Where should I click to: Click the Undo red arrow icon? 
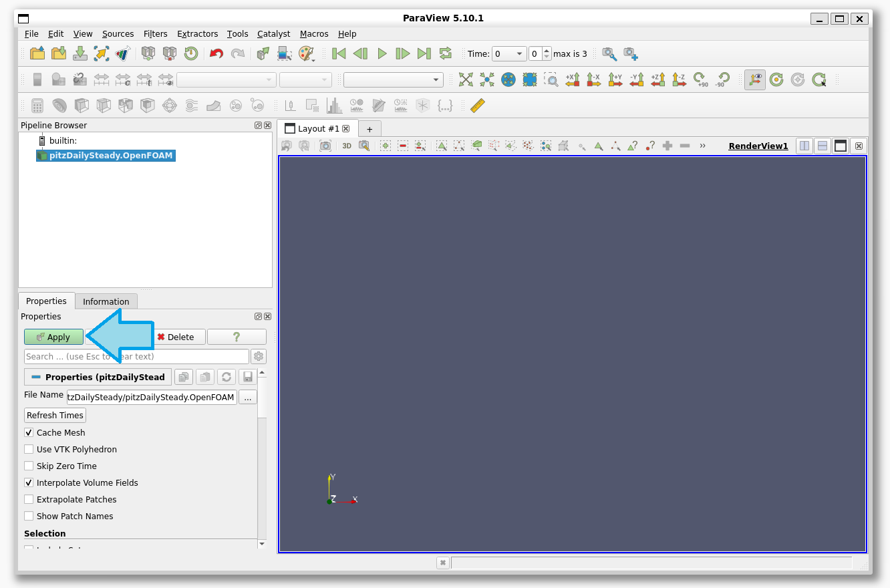pos(216,53)
